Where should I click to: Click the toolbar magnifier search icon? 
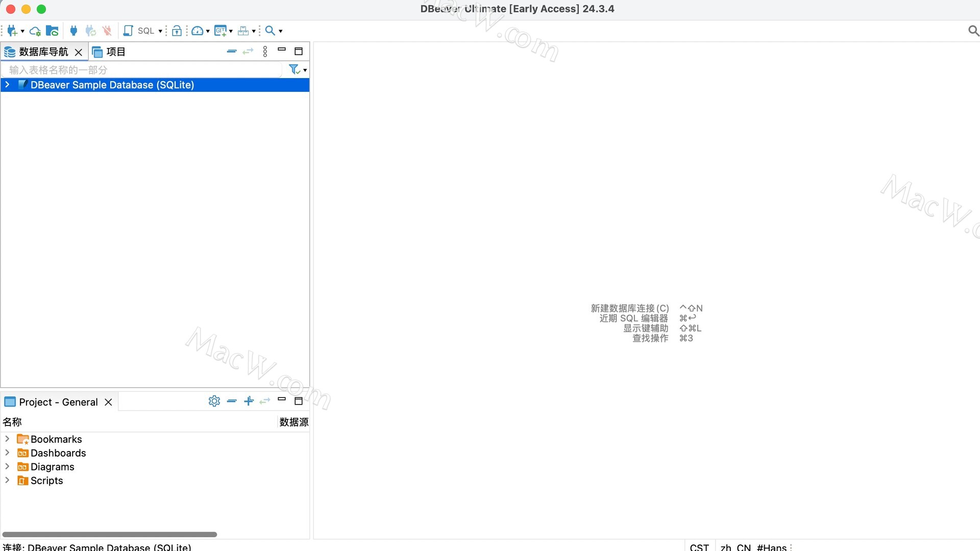pos(270,31)
